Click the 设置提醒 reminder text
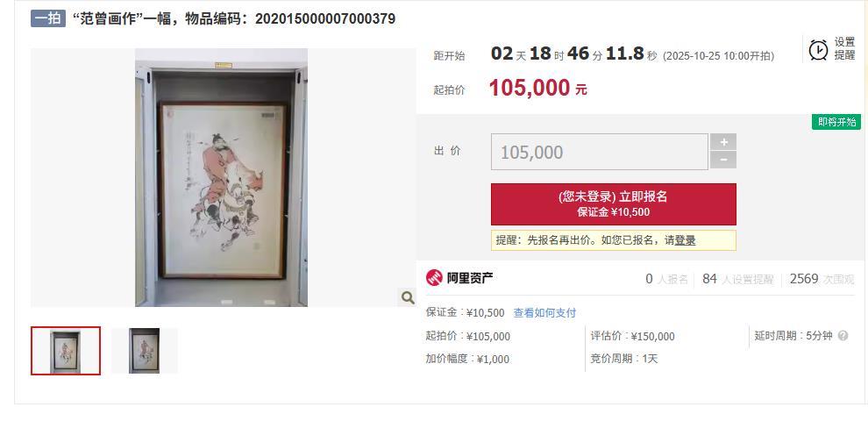Screen dimensions: 868x421 (844, 49)
